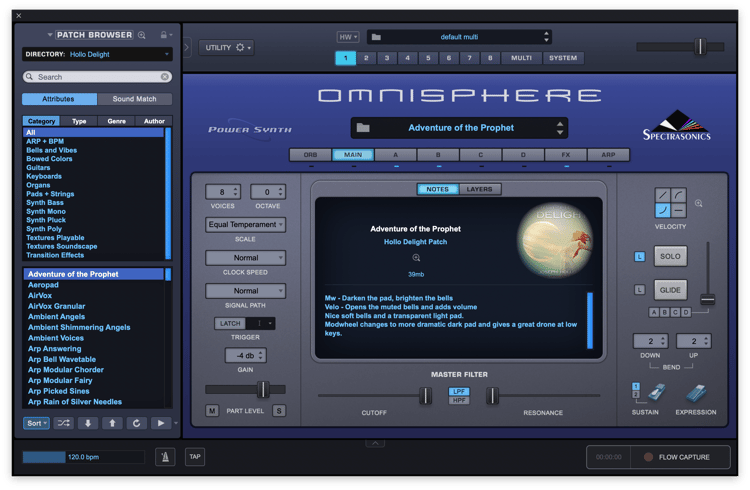Click the Patch Browser lock icon
This screenshot has width=750, height=490.
tap(164, 35)
